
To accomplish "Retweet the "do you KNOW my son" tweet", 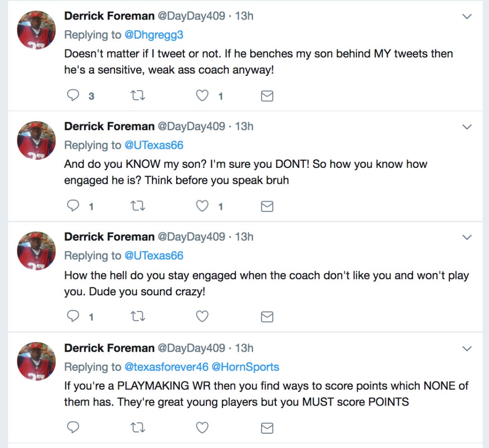I will click(138, 206).
